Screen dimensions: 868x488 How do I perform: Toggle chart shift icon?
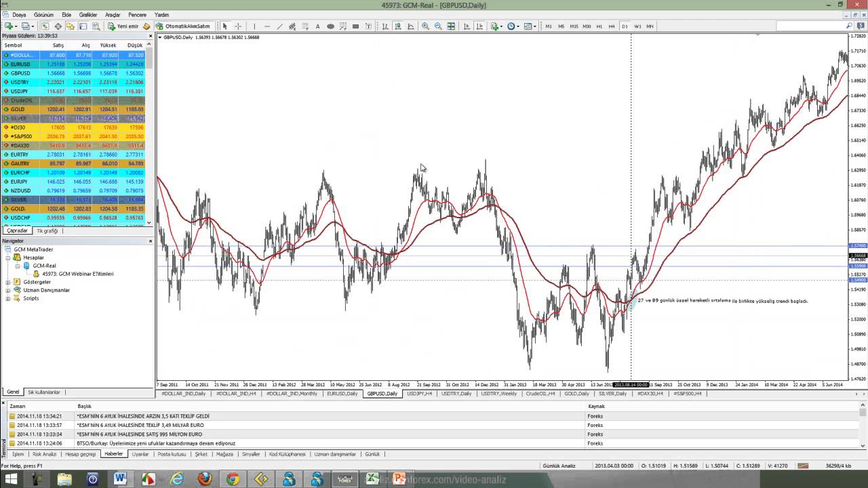click(x=478, y=26)
